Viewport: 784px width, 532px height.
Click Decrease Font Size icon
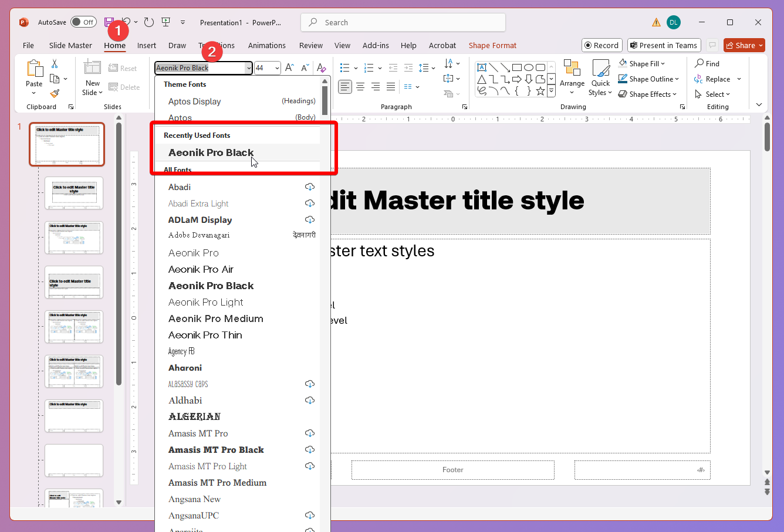305,68
